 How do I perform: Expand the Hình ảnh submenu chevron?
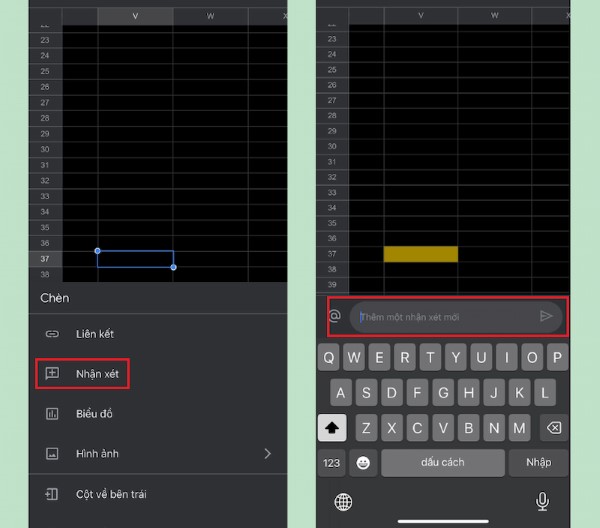pyautogui.click(x=267, y=454)
